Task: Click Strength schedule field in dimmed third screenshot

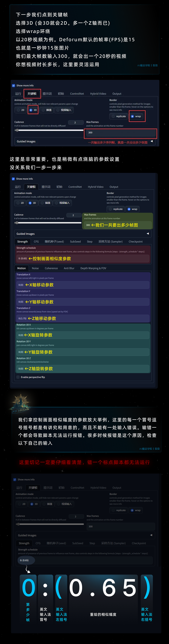Action: coord(85,560)
